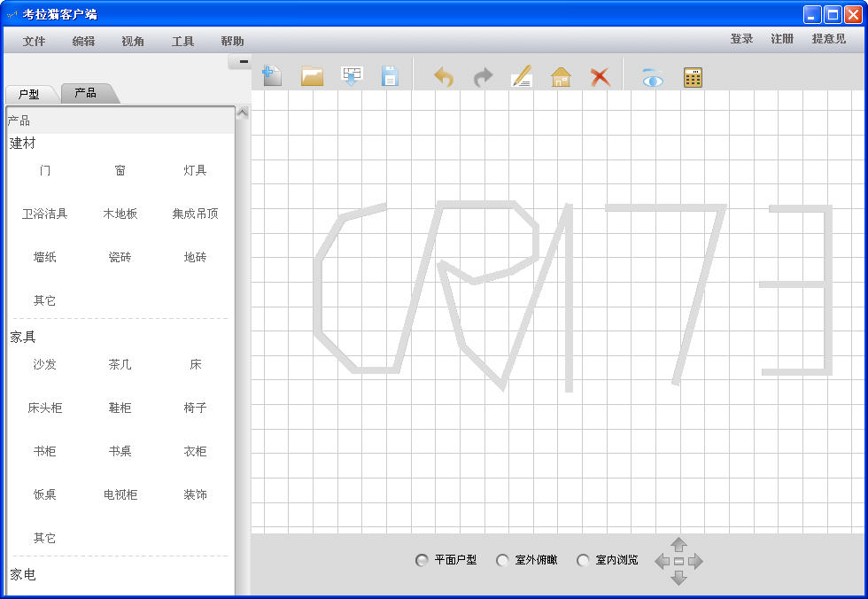The width and height of the screenshot is (868, 599).
Task: Create a new floor plan file
Action: coord(273,76)
